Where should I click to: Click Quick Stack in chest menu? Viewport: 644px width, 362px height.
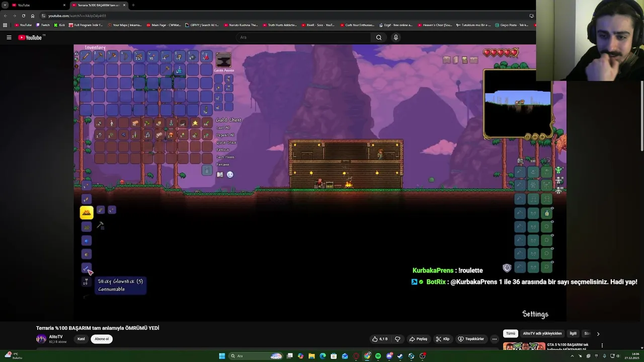(x=226, y=142)
